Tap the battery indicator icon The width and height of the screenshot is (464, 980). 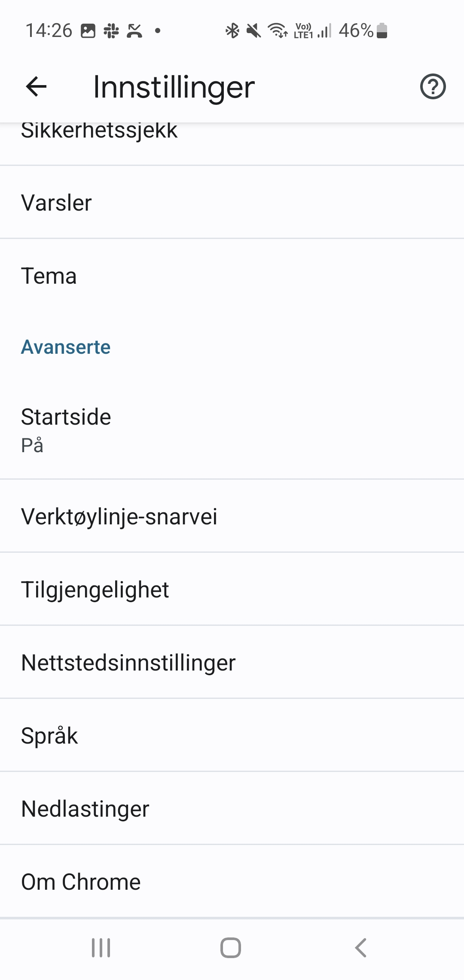382,31
